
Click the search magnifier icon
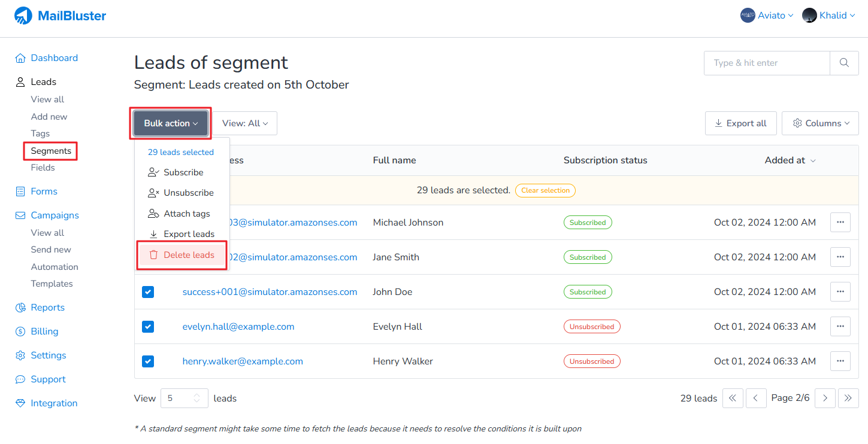tap(844, 63)
